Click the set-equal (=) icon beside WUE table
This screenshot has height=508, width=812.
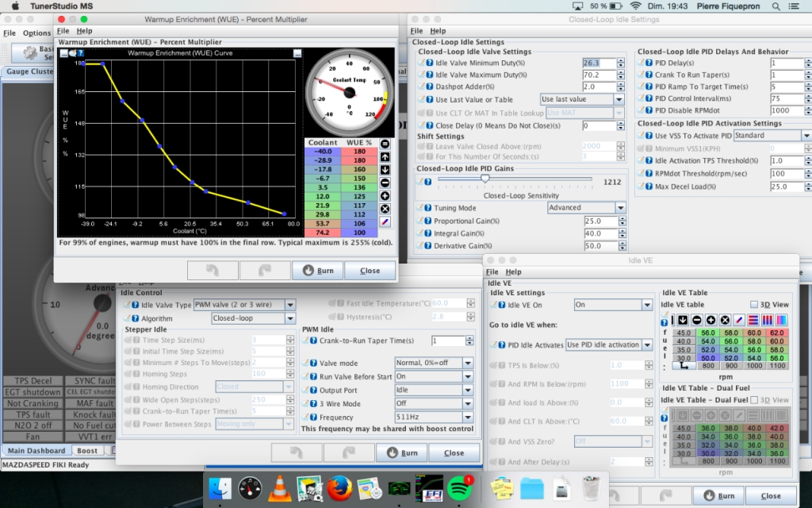385,144
